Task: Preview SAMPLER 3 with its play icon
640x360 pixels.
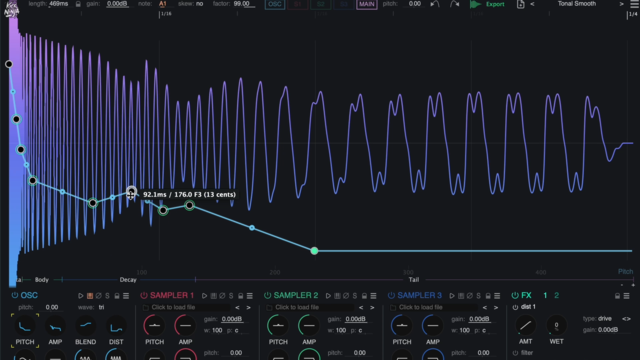Action: [x=452, y=296]
